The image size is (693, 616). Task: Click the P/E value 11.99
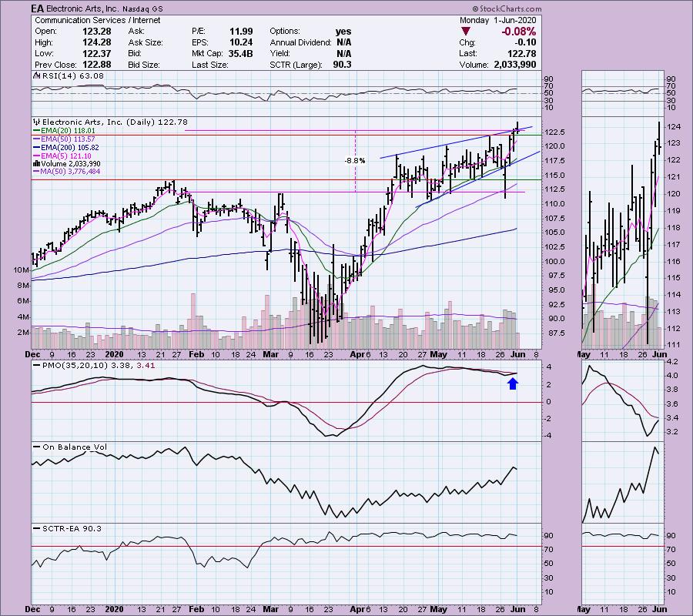click(241, 32)
